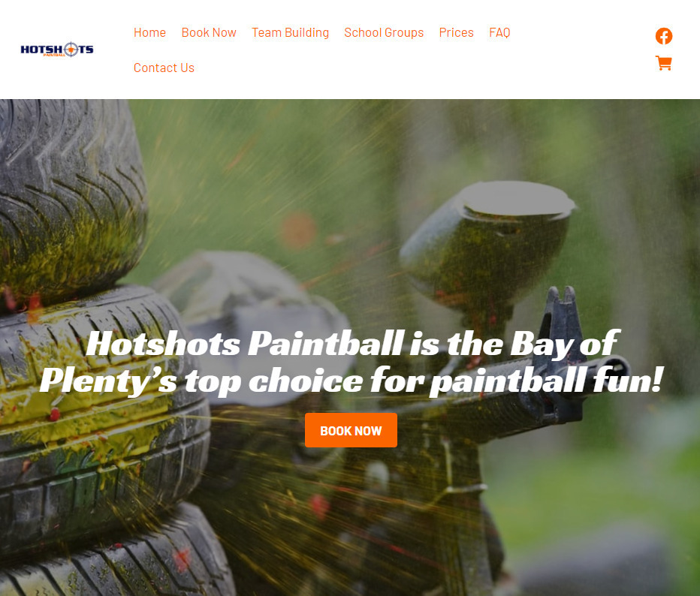Click the hero headline about Hotshots Paintball
Screen dimensions: 700x596
[351, 363]
